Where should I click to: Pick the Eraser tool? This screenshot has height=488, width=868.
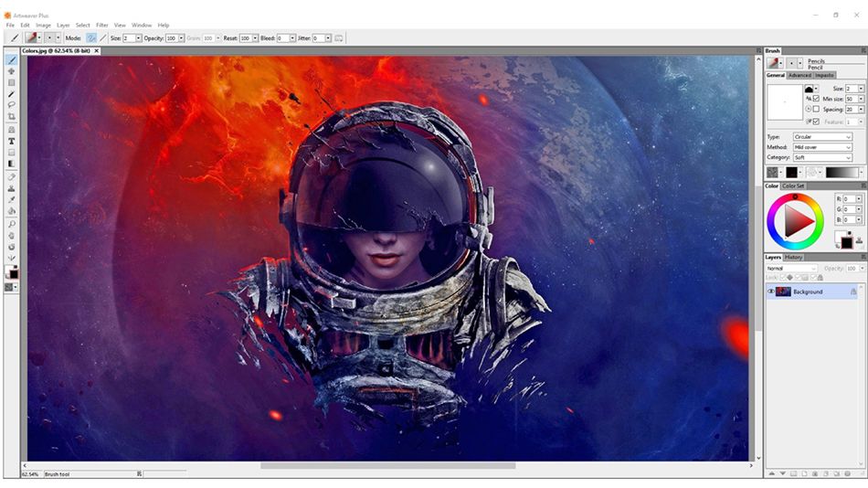click(x=11, y=176)
